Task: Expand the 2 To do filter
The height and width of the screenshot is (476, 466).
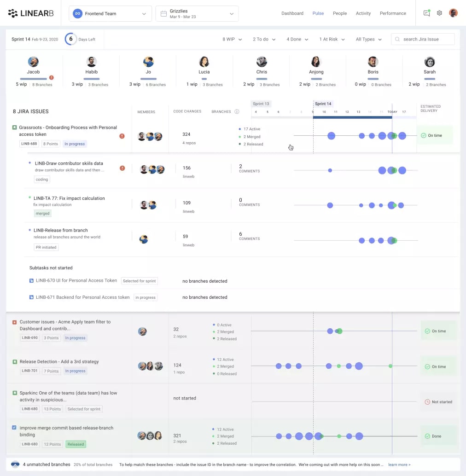Action: click(264, 39)
